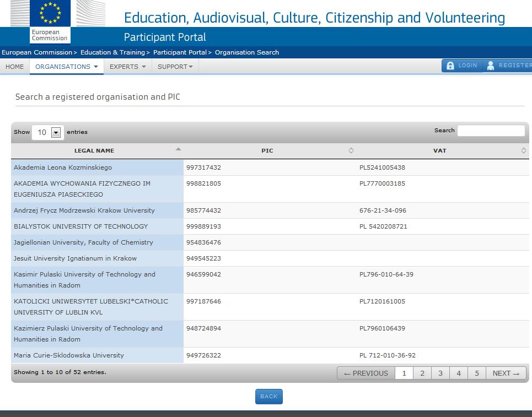532x417 pixels.
Task: Click PIC value 949726322
Action: [x=203, y=355]
